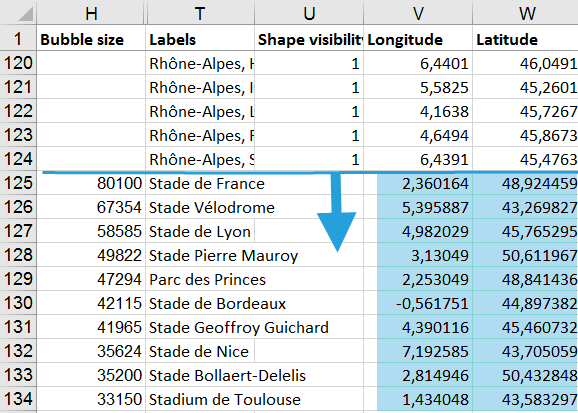
Task: Select column W header
Action: [526, 13]
